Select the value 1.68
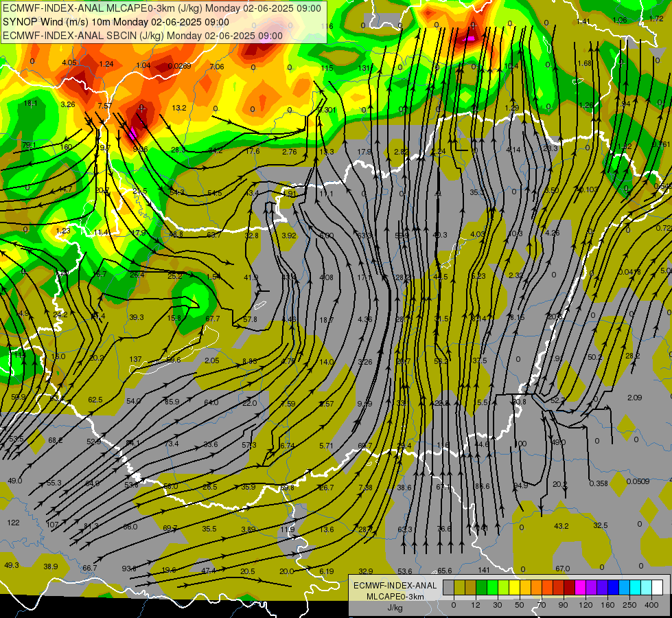The image size is (672, 618). [x=585, y=63]
